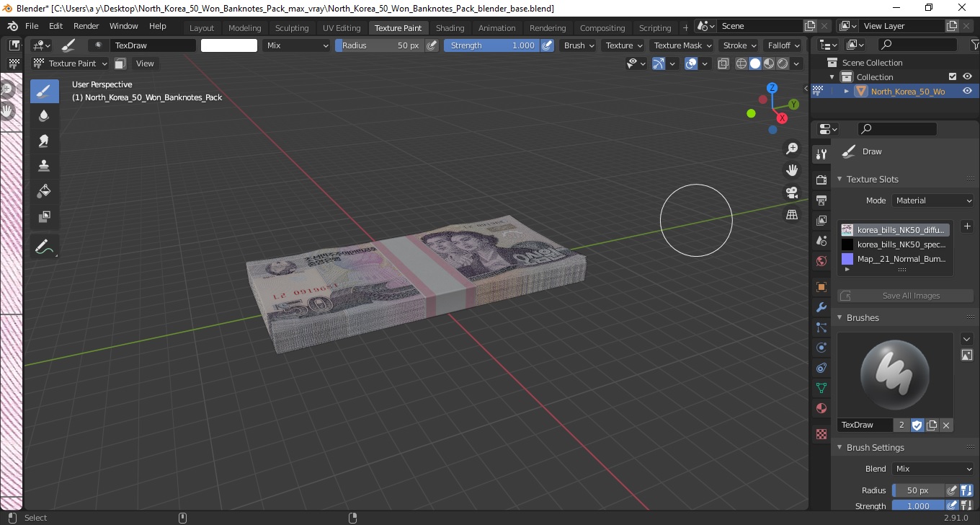
Task: Toggle strength pressure sensitivity in header
Action: (547, 45)
